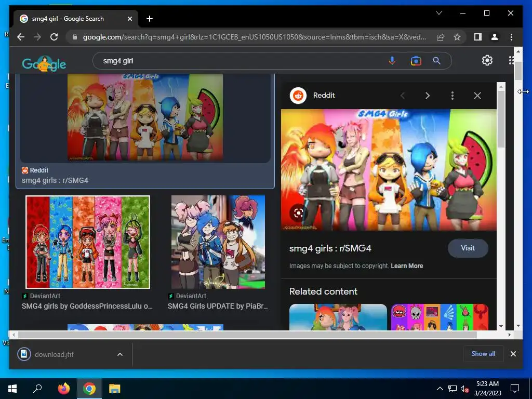Open the Related content thumbnail with character icons
The image size is (532, 399).
click(x=440, y=317)
